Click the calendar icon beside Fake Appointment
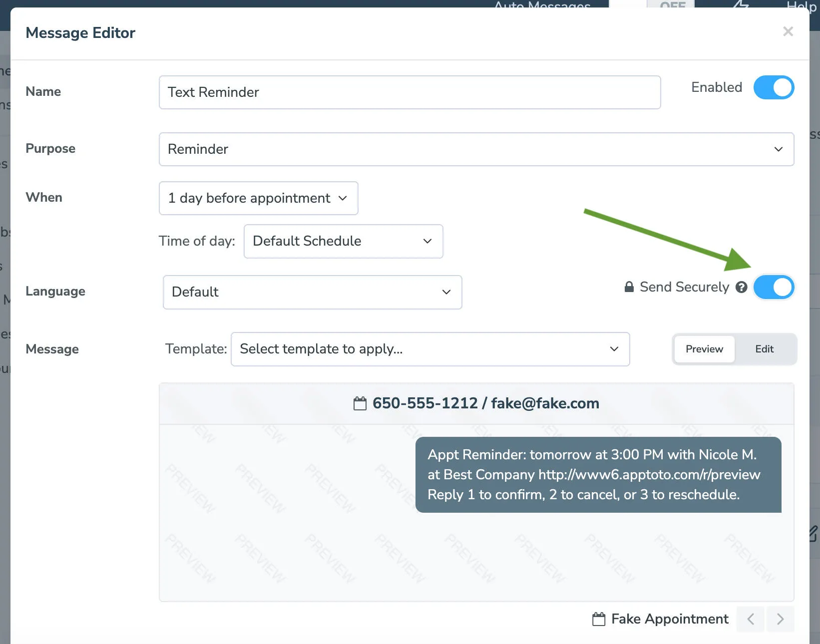 [599, 619]
